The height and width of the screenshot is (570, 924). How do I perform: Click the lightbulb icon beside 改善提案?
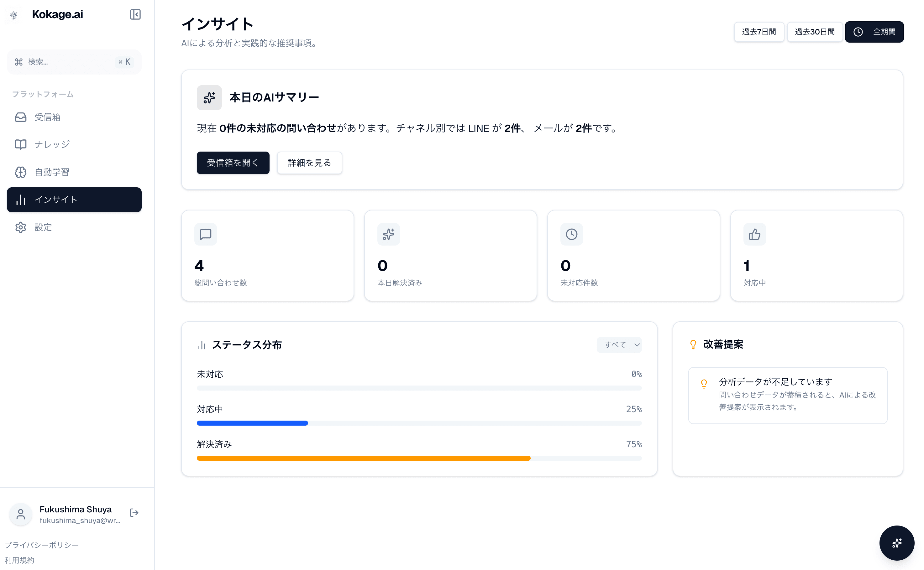tap(693, 345)
